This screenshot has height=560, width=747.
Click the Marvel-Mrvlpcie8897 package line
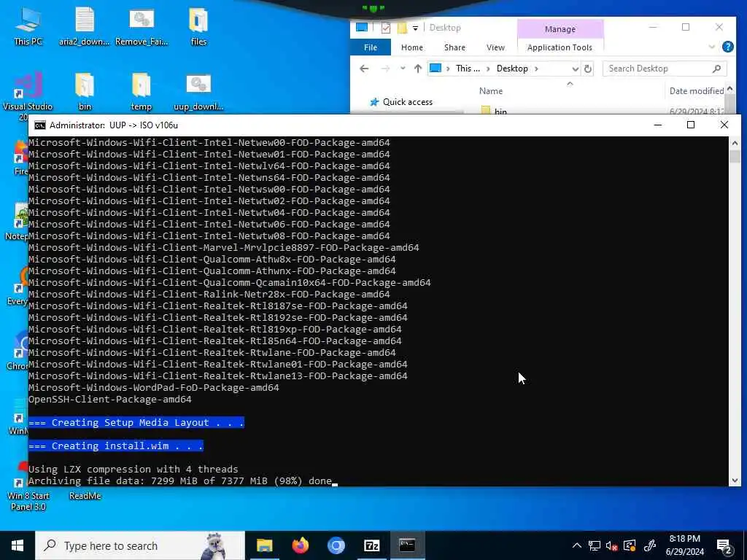point(223,248)
